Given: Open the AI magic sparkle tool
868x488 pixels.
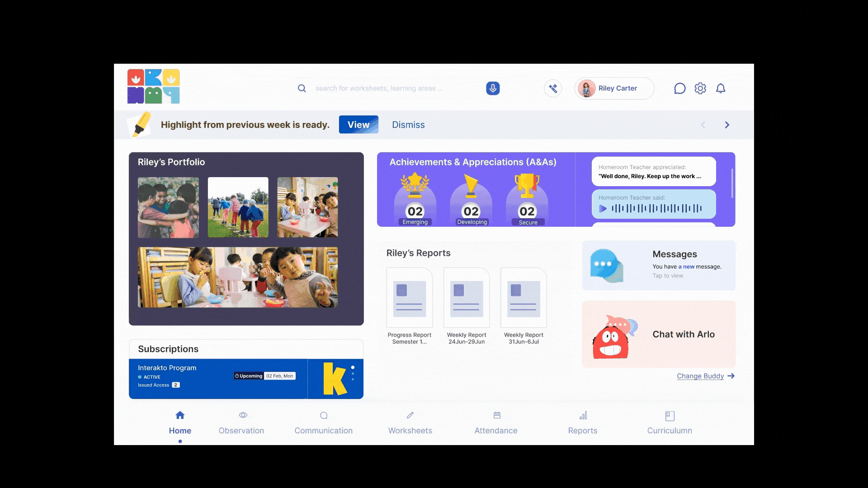Looking at the screenshot, I should pyautogui.click(x=553, y=88).
